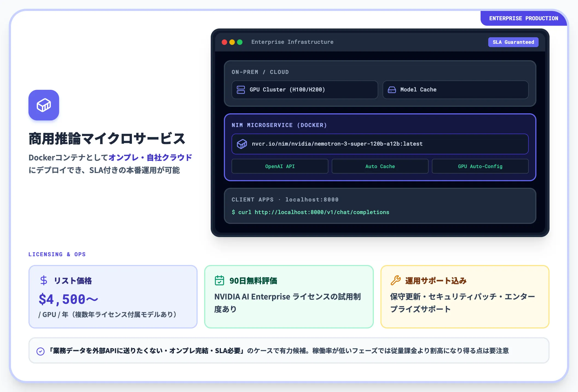Click the SLA Guaranteed badge
The height and width of the screenshot is (392, 578).
tap(513, 42)
